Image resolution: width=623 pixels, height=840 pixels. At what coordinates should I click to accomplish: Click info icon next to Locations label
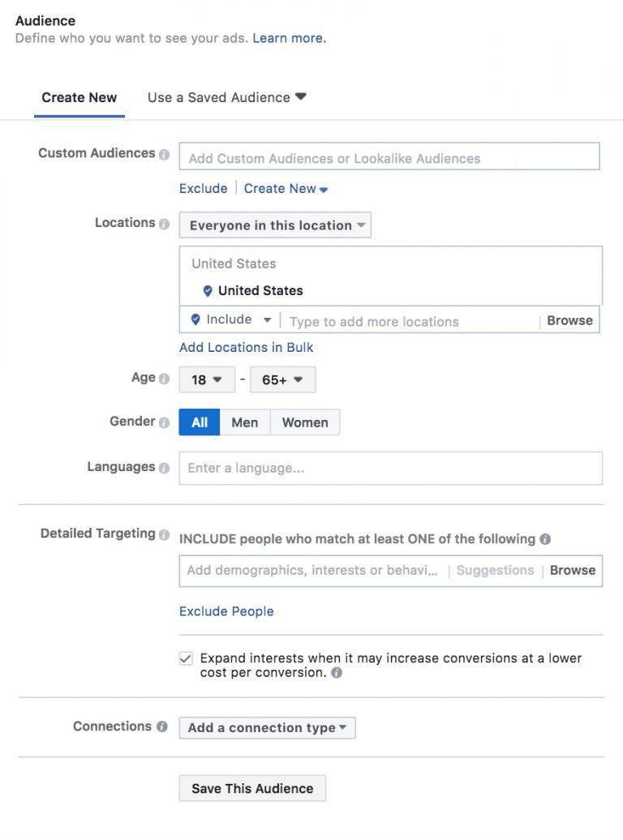click(164, 224)
